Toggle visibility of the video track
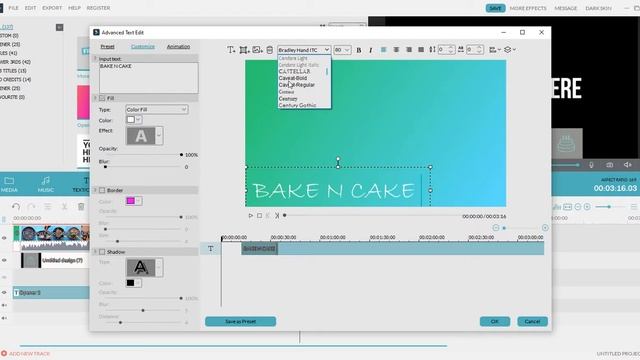This screenshot has height=360, width=640. (x=4, y=238)
